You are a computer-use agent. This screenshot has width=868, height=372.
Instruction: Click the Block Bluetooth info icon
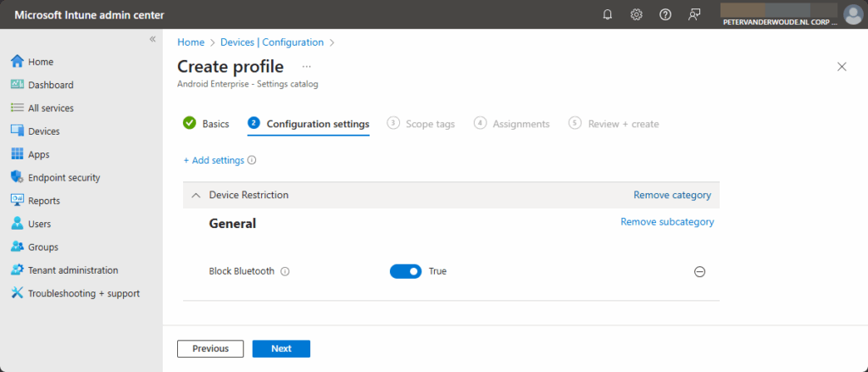(x=285, y=272)
